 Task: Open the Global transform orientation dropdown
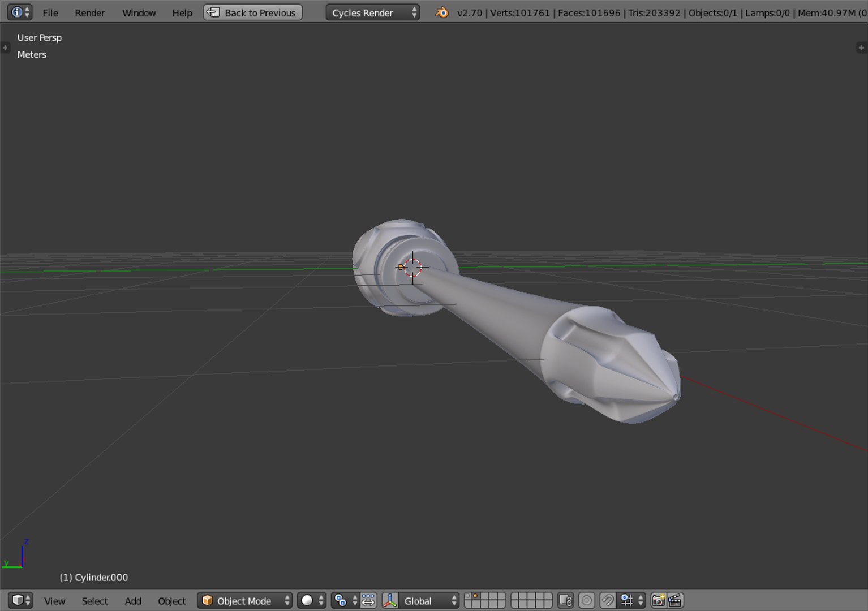tap(429, 600)
